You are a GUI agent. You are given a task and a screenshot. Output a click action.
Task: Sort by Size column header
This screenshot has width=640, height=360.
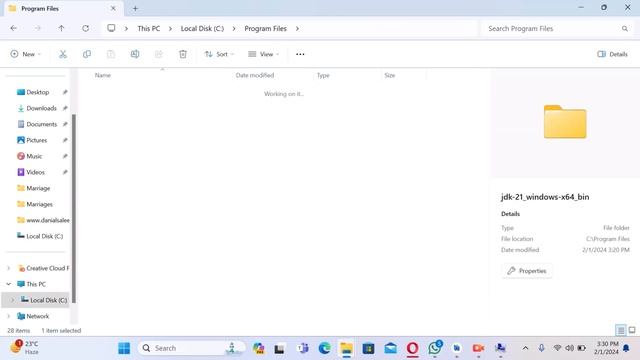pyautogui.click(x=390, y=75)
